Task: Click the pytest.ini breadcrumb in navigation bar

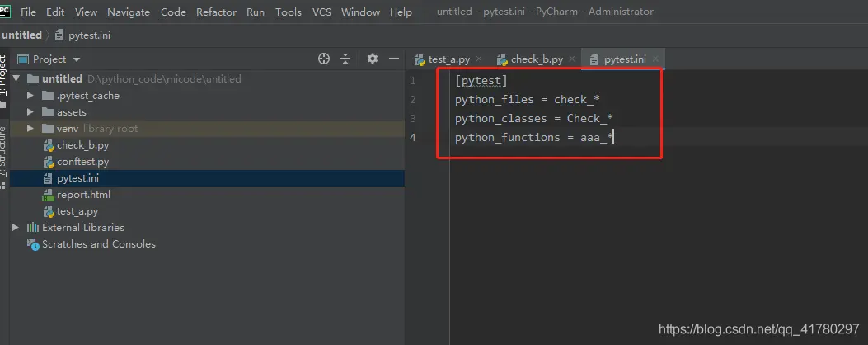Action: (82, 35)
